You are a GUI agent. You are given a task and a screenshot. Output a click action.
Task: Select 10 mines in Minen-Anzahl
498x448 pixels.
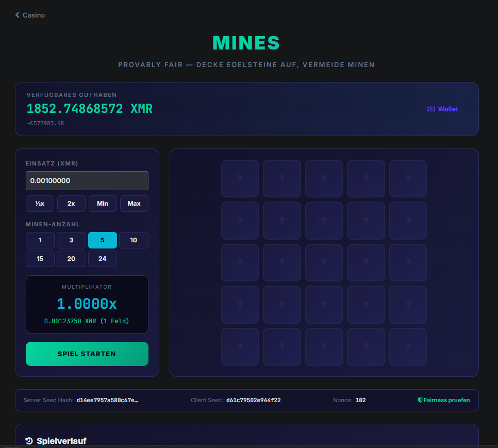point(134,240)
